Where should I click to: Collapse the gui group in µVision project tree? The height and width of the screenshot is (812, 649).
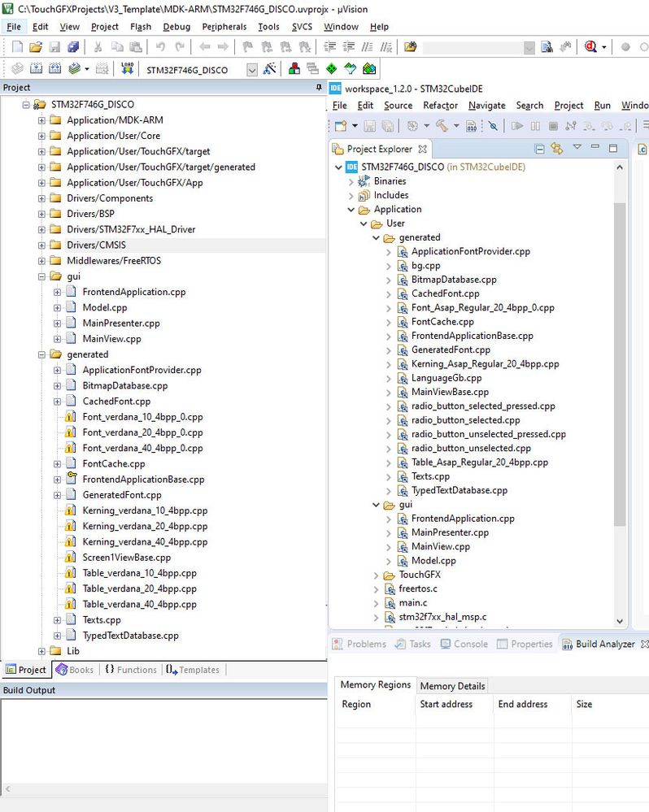pos(41,276)
